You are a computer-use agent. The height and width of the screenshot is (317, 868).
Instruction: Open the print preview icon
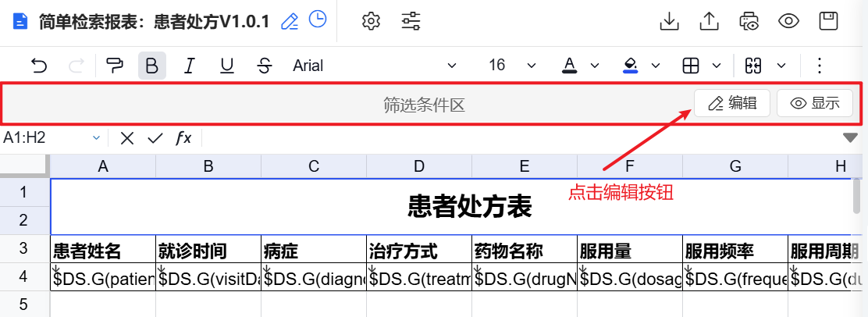pyautogui.click(x=749, y=21)
